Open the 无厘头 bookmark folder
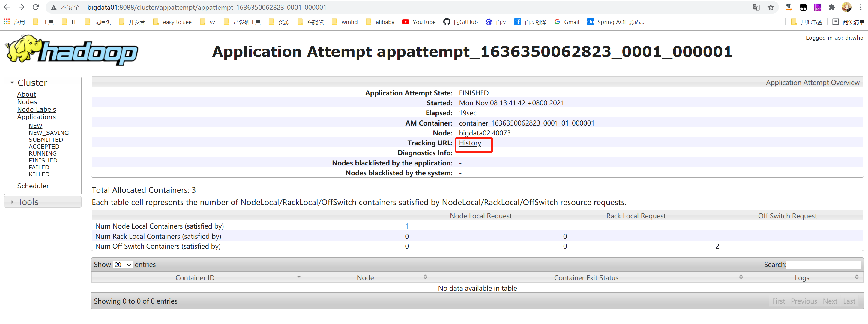Viewport: 868px width, 324px height. click(x=98, y=22)
